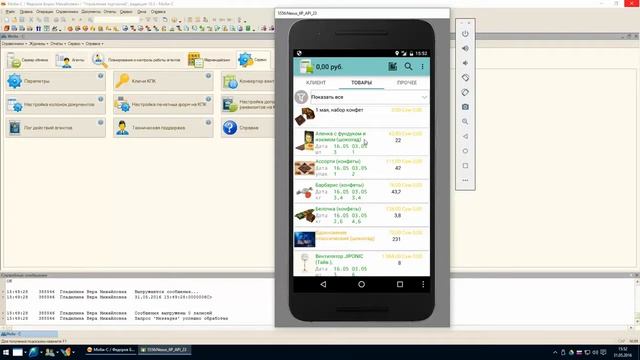Expand the inner Отчеты dropdown menu
The image size is (640, 360).
coord(58,43)
